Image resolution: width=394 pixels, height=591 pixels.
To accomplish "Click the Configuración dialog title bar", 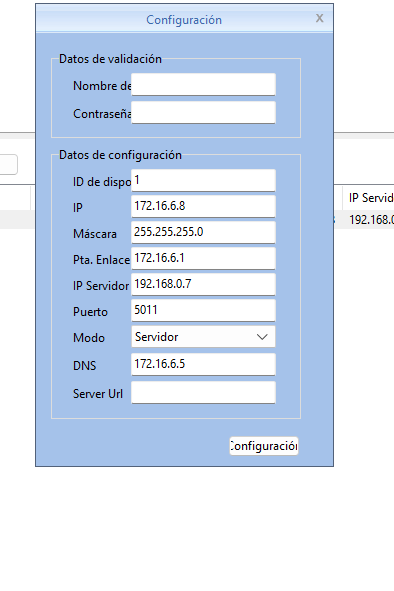I will pos(184,20).
